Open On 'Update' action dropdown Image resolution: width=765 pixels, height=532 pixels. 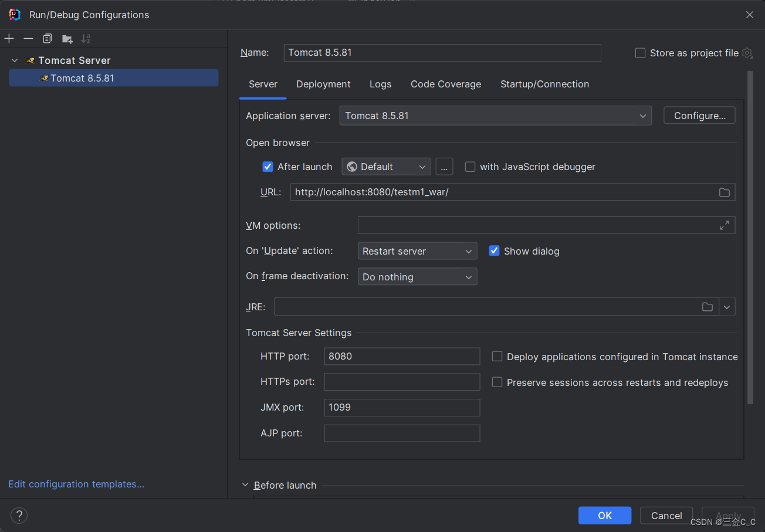tap(417, 251)
